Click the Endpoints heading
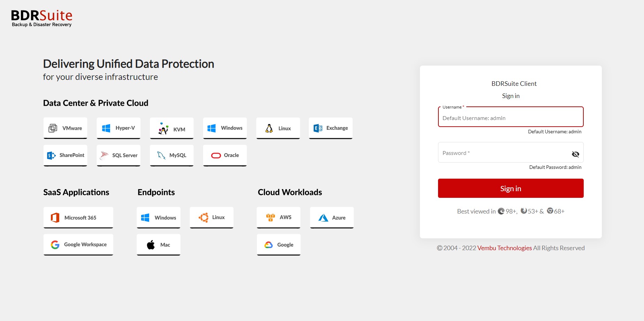Viewport: 644px width, 321px height. 156,192
